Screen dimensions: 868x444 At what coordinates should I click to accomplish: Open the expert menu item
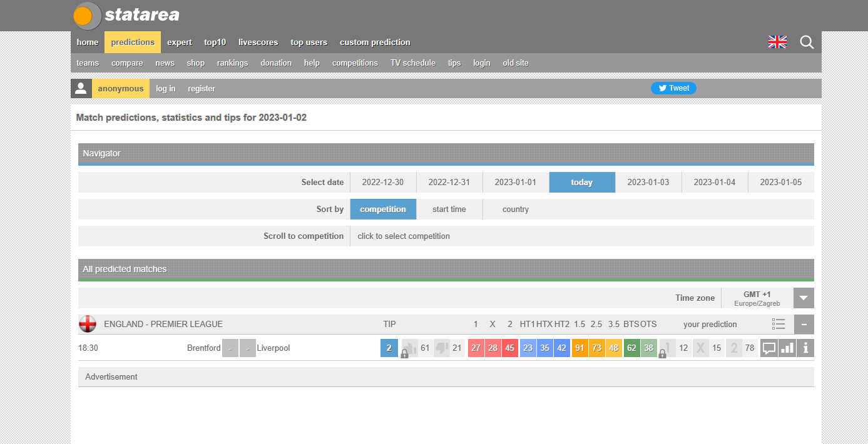(x=180, y=42)
